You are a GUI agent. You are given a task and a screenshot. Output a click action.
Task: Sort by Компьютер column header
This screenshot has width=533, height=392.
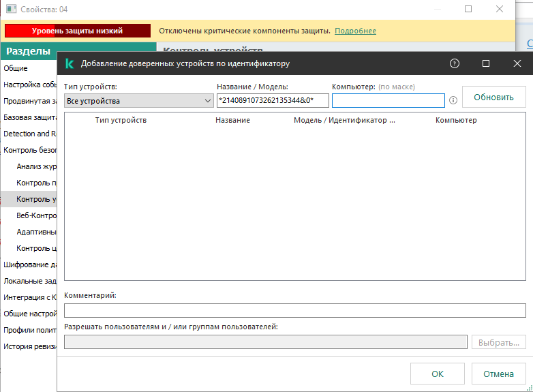[x=456, y=120]
